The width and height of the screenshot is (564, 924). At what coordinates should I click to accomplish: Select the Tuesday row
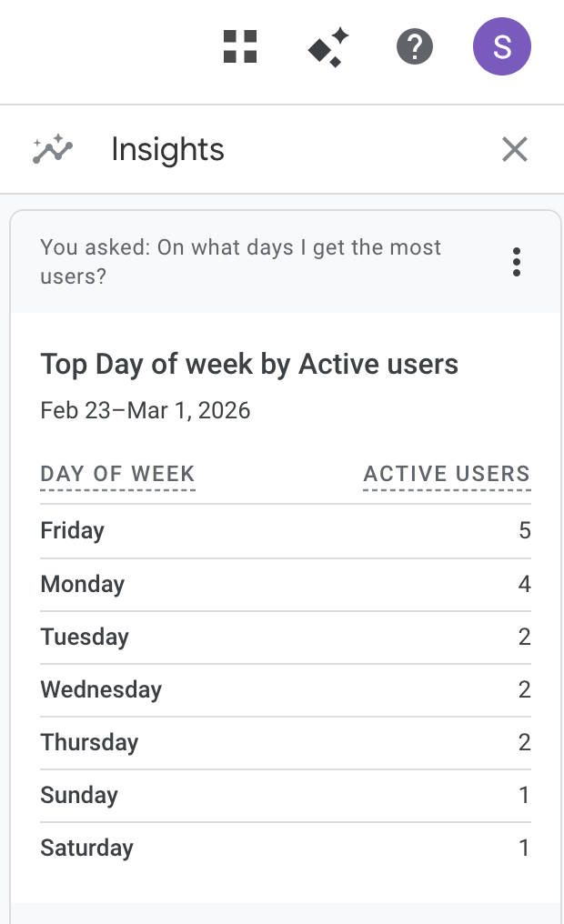point(85,637)
